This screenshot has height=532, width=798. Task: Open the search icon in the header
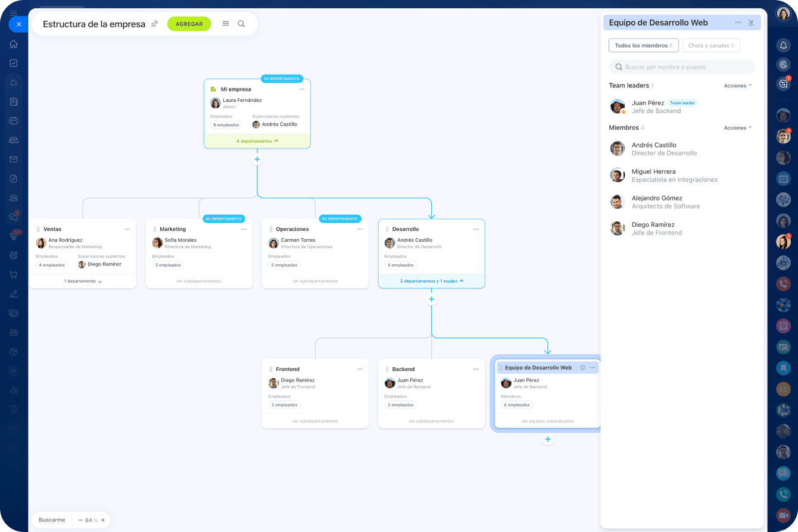click(241, 24)
